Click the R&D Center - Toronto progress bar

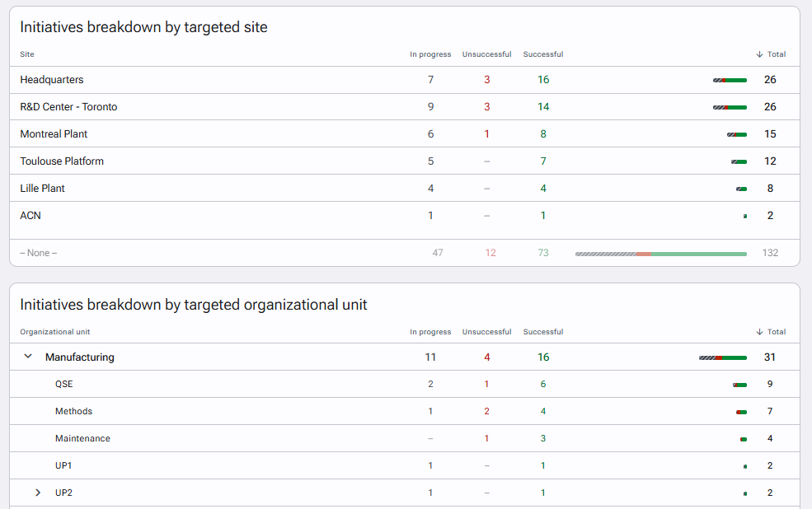(x=730, y=107)
